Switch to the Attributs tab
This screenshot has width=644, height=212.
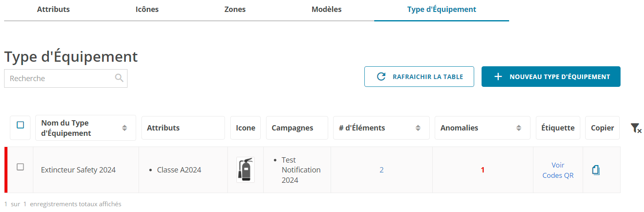(x=53, y=9)
